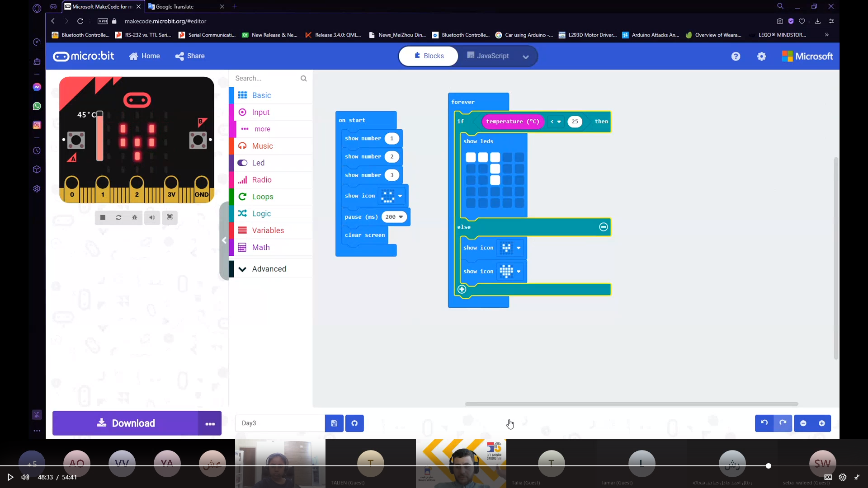
Task: Click the workspace horizontal scrollbar
Action: (x=632, y=404)
